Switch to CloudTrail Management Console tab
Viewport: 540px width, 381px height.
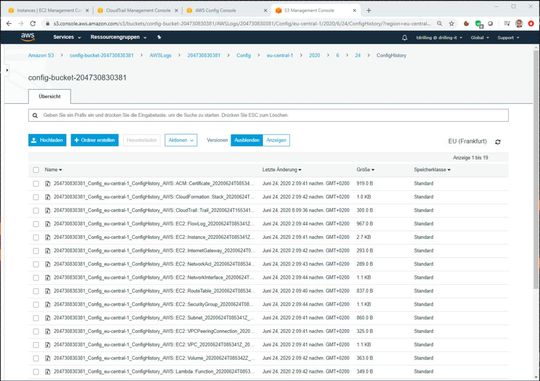[138, 10]
